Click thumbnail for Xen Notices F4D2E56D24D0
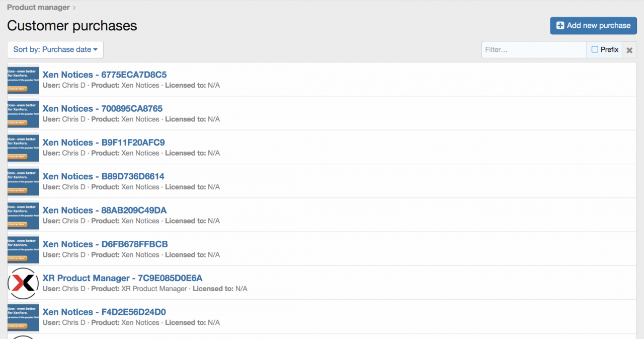This screenshot has width=644, height=339. (23, 317)
